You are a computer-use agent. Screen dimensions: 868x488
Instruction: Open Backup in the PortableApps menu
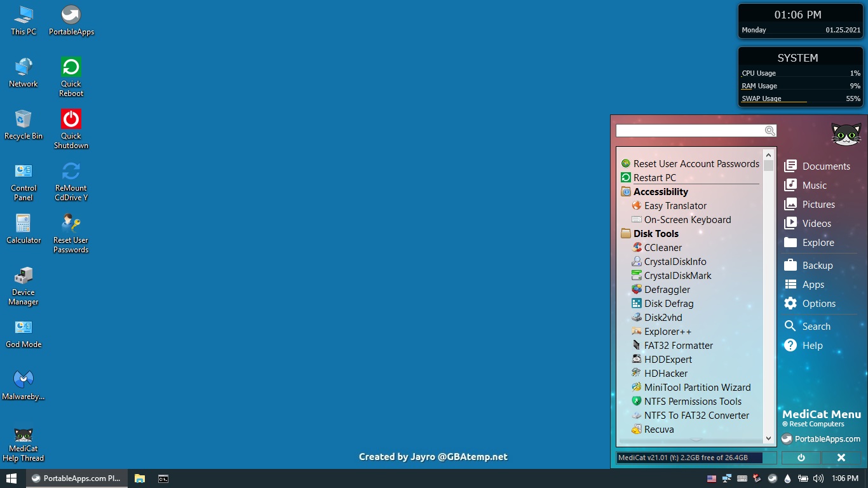coord(809,265)
